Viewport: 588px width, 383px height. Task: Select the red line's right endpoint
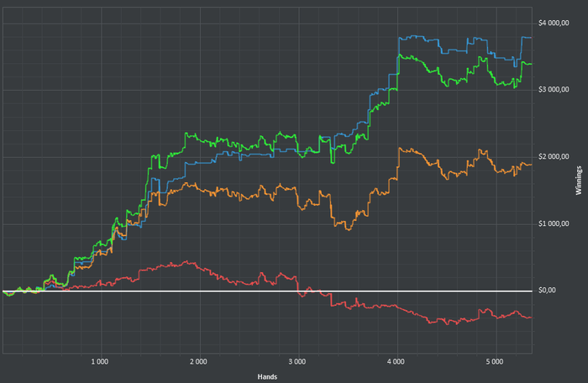pos(531,317)
